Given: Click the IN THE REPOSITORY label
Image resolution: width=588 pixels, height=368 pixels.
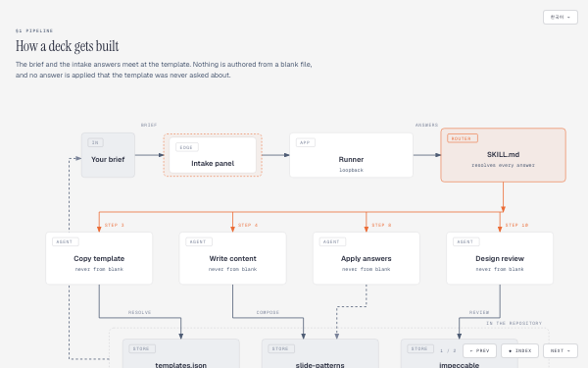Looking at the screenshot, I should point(514,323).
